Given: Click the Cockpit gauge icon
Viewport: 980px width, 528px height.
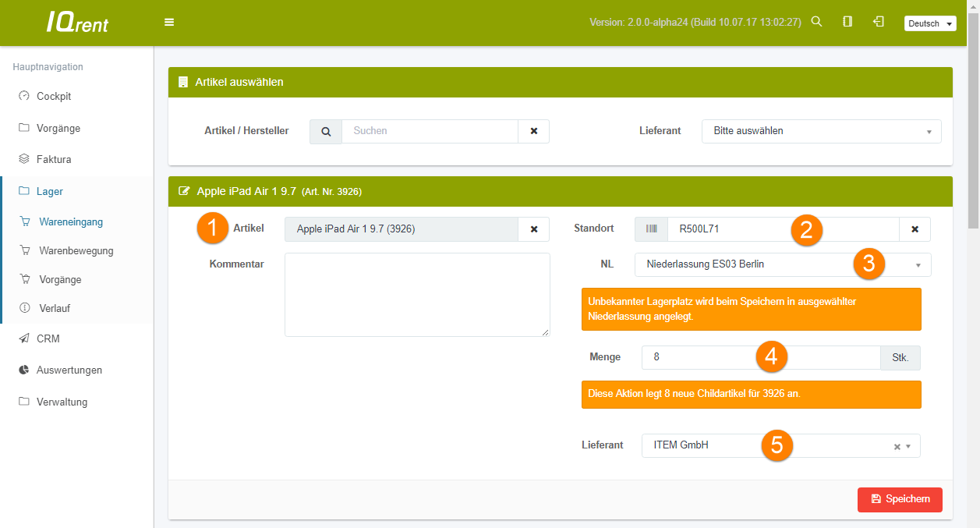Looking at the screenshot, I should [24, 96].
